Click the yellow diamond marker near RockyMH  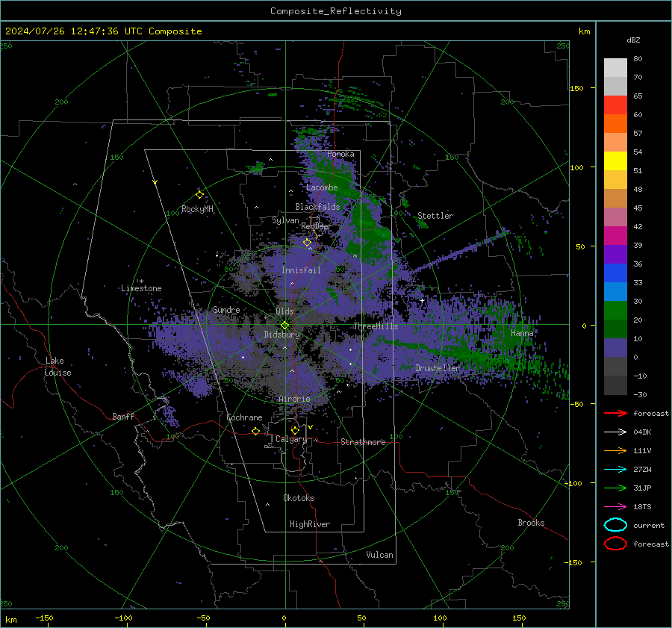click(x=199, y=195)
